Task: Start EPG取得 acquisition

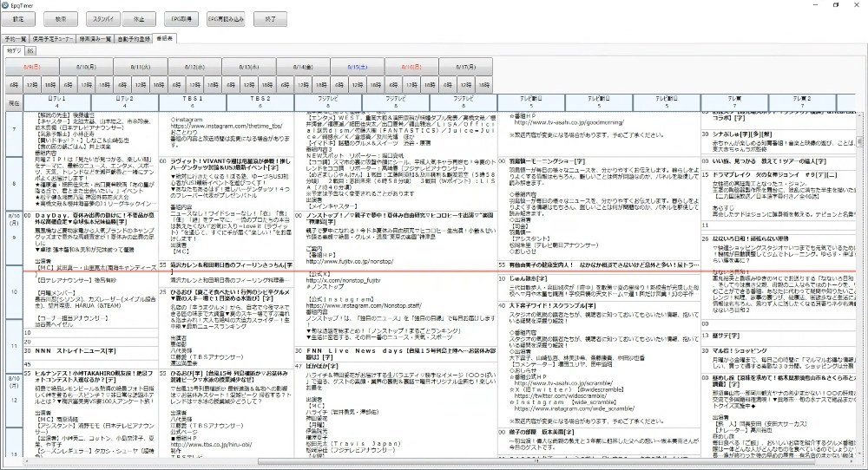Action: 181,19
